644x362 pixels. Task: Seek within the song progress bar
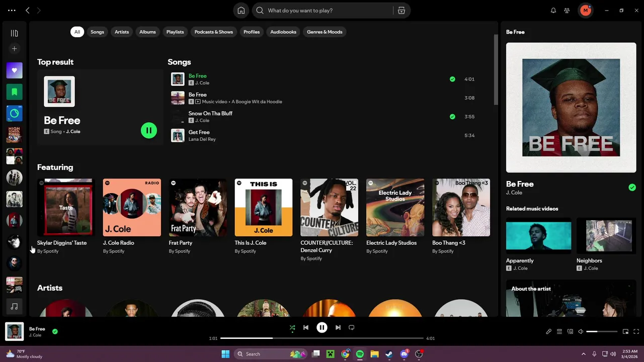(322, 338)
